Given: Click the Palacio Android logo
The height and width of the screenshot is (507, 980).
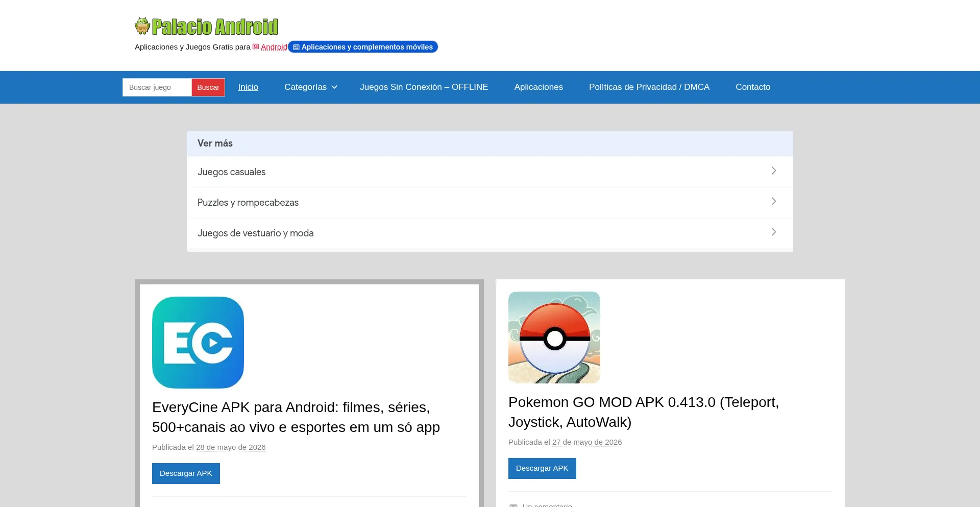Looking at the screenshot, I should coord(206,26).
